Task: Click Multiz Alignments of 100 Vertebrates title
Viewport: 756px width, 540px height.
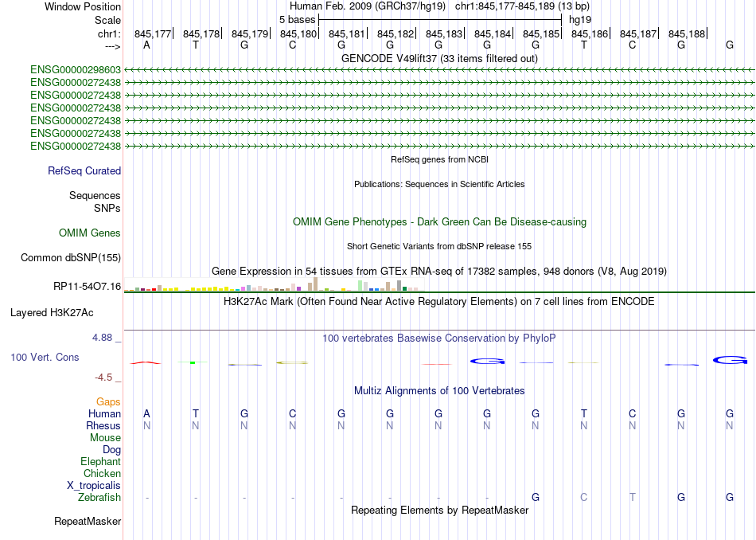Action: [x=439, y=391]
